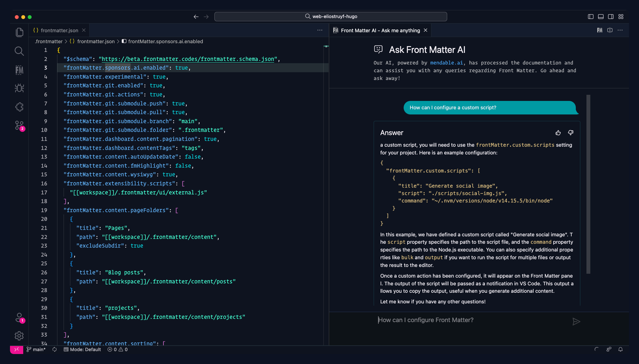
Task: Open more actions in Front Matter AI tab
Action: 620,30
